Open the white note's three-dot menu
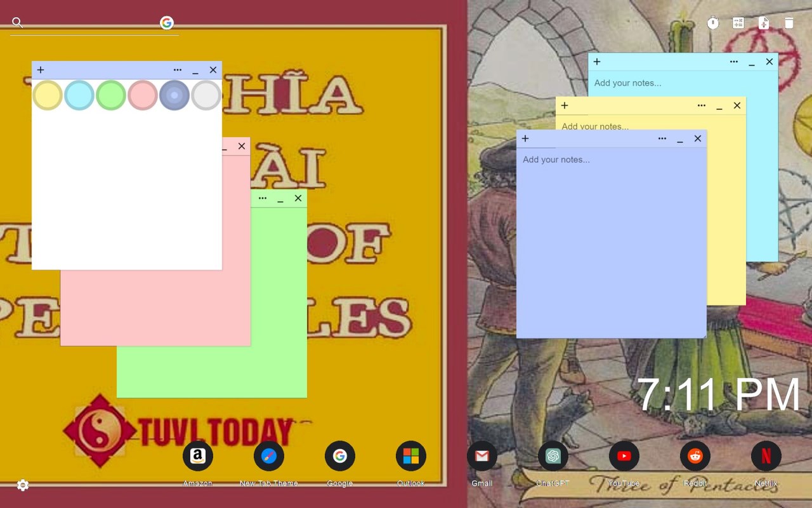This screenshot has width=812, height=508. tap(178, 70)
